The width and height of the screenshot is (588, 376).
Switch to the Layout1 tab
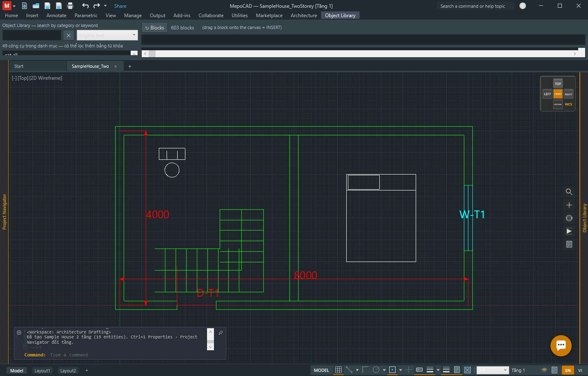coord(42,371)
